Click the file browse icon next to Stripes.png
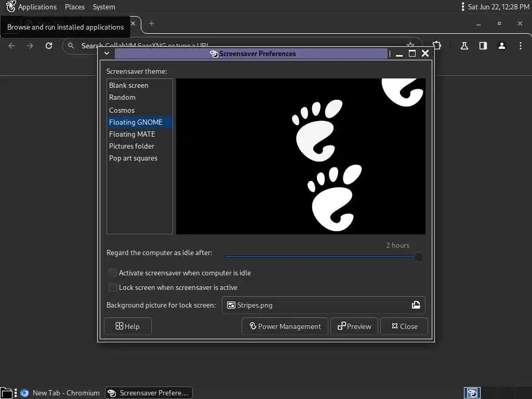Image resolution: width=532 pixels, height=399 pixels. point(416,305)
